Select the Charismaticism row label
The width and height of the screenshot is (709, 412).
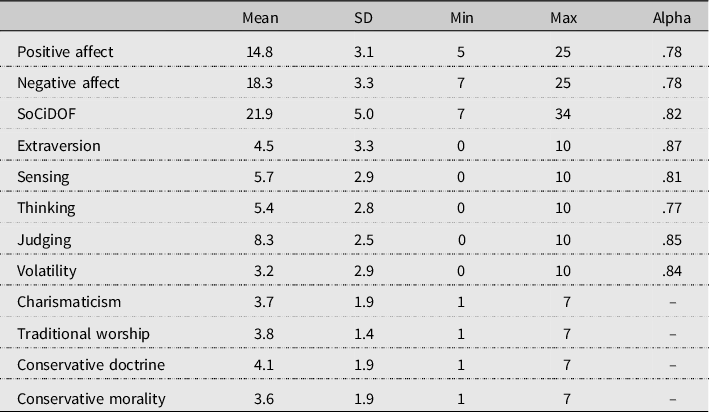pos(69,302)
